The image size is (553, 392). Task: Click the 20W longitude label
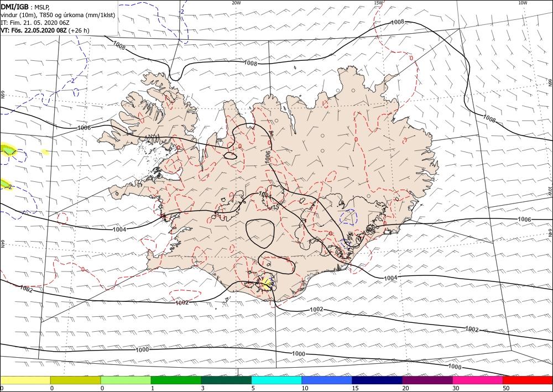coord(237,3)
